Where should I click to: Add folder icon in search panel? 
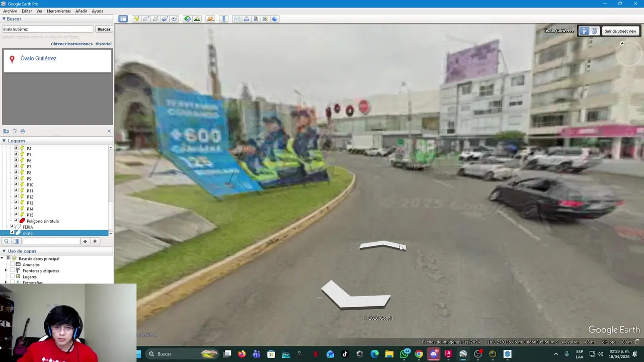click(6, 131)
